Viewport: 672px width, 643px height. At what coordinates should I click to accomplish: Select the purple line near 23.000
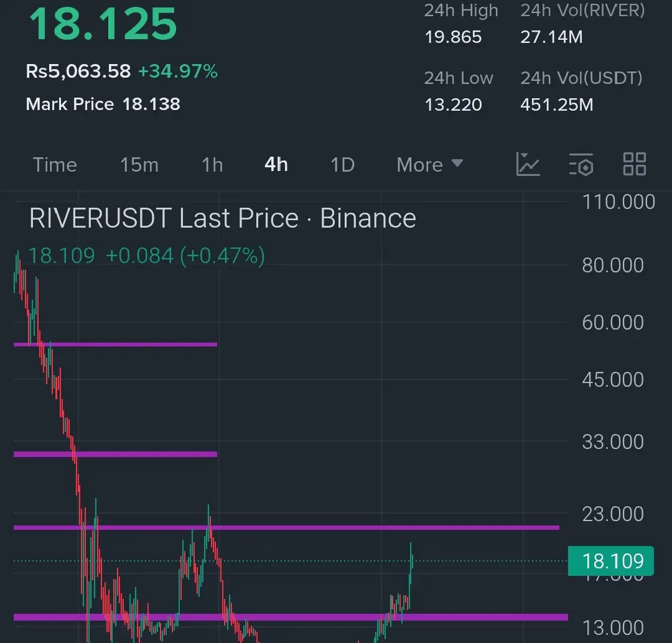coord(286,527)
